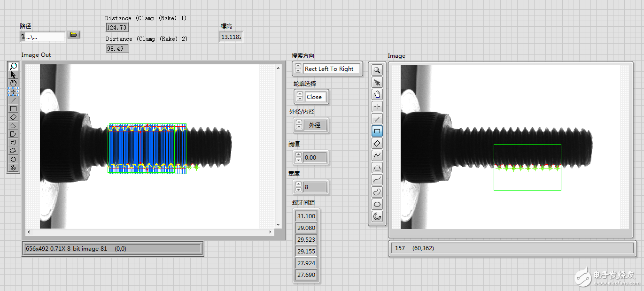Click the Distance Clamp Rake 1 value 124.73
644x291 pixels.
(x=117, y=28)
